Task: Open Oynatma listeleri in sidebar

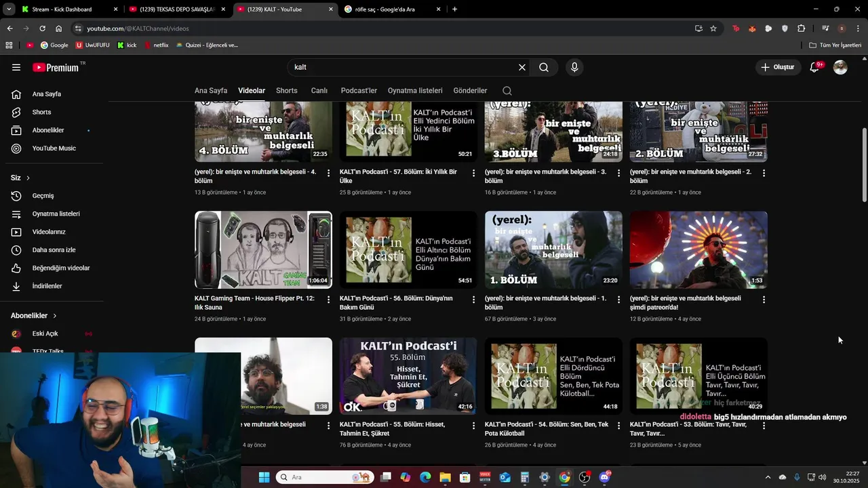Action: (x=54, y=213)
